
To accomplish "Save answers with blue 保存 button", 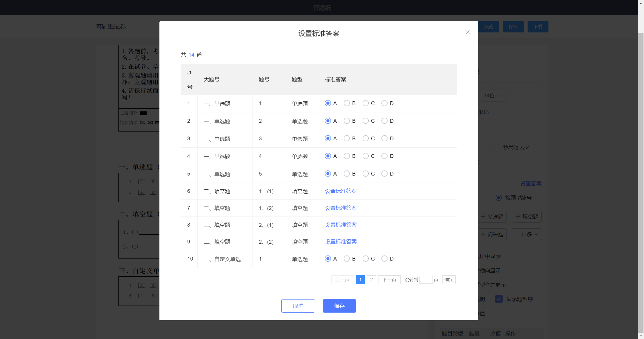I will pos(339,306).
